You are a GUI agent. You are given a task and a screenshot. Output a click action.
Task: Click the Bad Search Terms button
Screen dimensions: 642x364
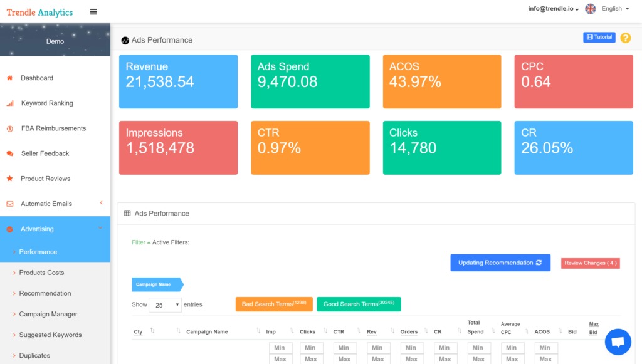274,304
